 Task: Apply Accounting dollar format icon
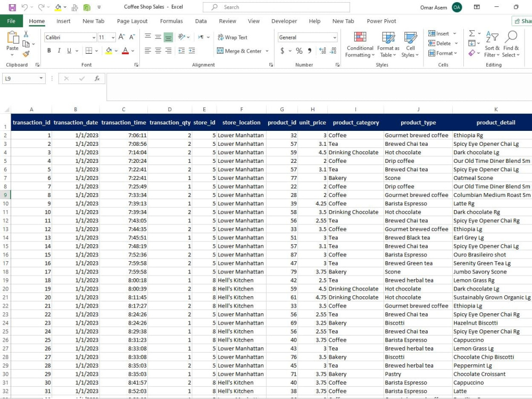coord(282,51)
